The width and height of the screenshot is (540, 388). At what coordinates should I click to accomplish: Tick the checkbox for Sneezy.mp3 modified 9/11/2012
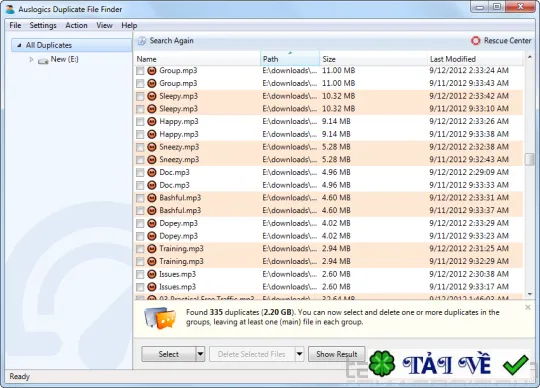click(x=140, y=160)
